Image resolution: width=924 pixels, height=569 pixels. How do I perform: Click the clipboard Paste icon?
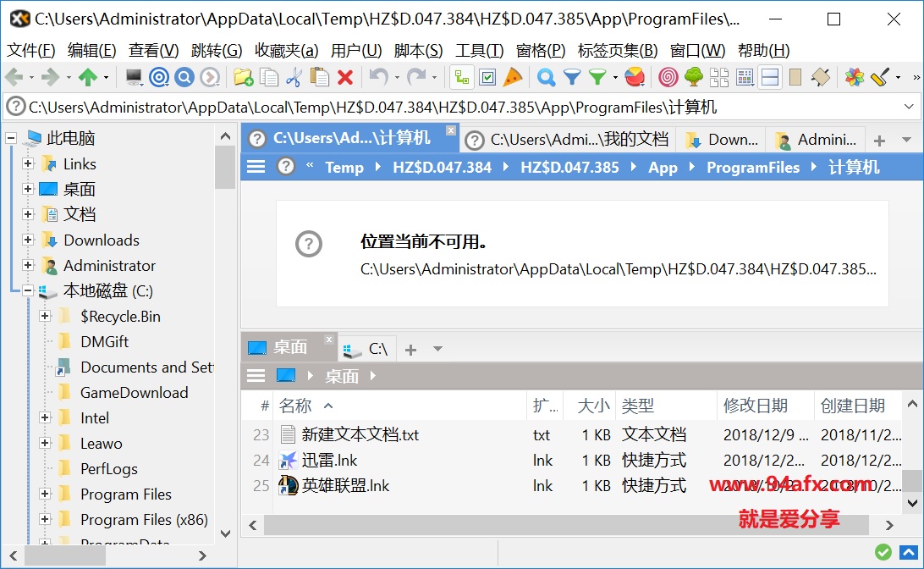[319, 77]
